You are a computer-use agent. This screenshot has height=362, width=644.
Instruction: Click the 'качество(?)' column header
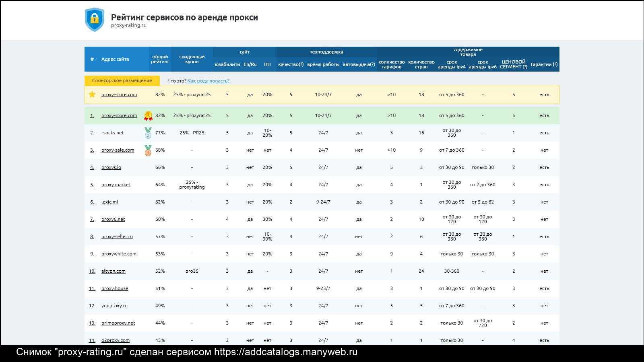coord(291,64)
